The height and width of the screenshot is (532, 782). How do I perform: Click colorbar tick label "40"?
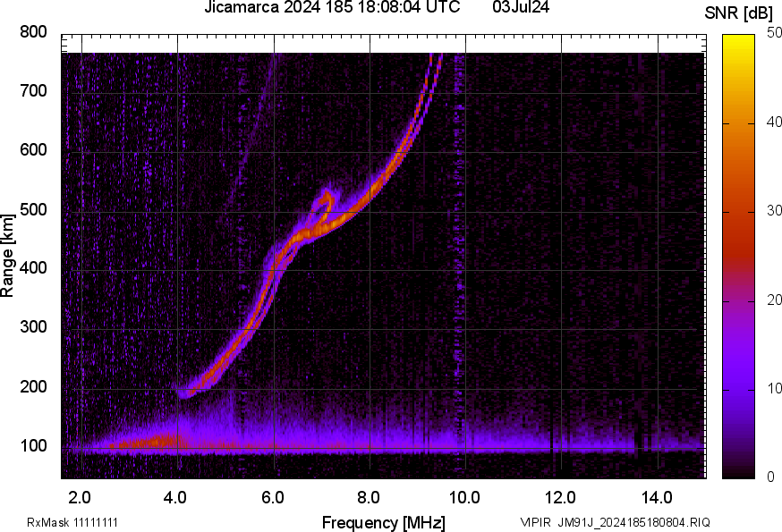774,122
